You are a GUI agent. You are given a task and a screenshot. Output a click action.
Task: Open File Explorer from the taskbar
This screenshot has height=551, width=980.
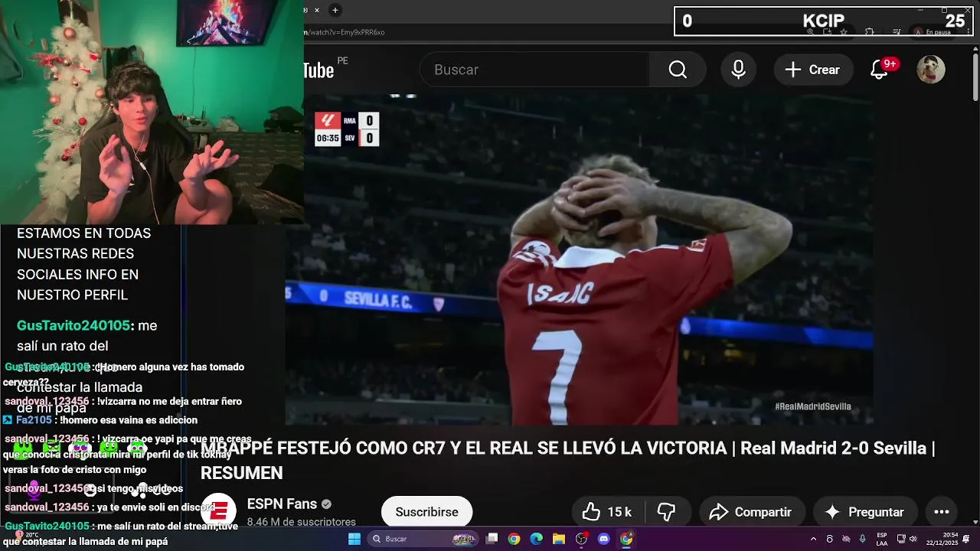coord(558,539)
